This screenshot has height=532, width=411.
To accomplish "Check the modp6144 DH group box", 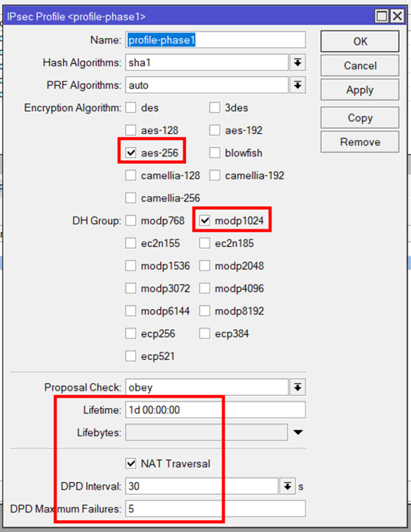I will point(131,311).
